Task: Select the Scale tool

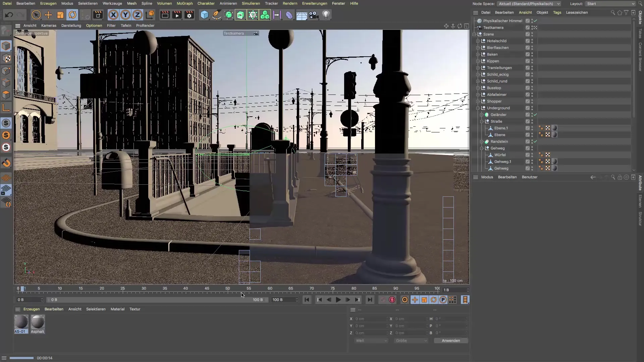Action: point(60,15)
